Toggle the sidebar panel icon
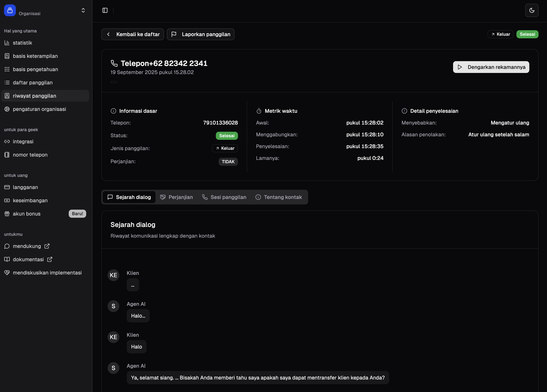The image size is (547, 392). click(x=105, y=10)
